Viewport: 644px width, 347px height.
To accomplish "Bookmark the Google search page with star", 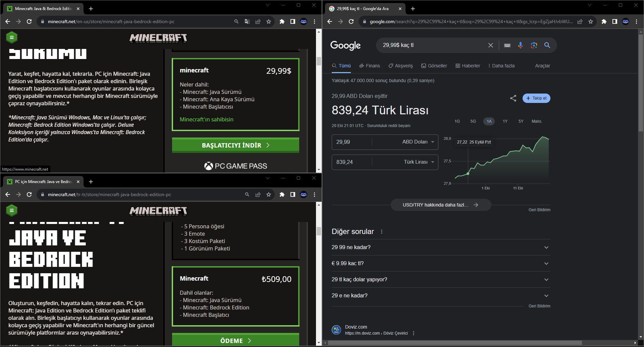I will (591, 21).
